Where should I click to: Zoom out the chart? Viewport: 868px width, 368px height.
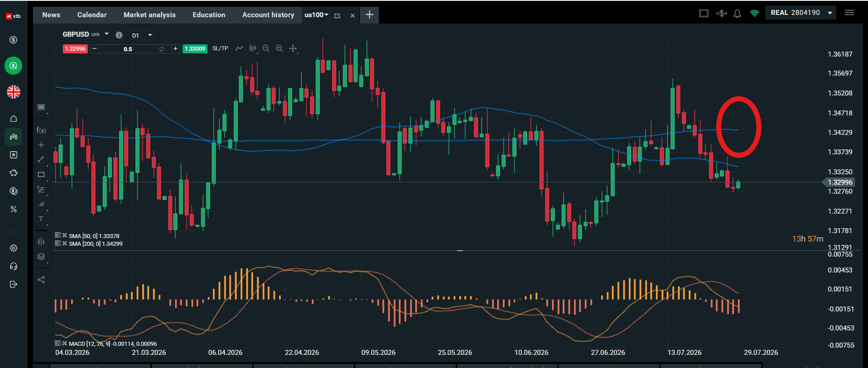pyautogui.click(x=266, y=48)
